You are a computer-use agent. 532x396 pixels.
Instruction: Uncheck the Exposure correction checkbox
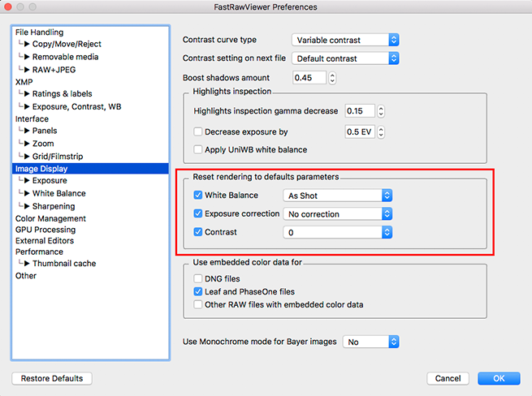pyautogui.click(x=198, y=214)
